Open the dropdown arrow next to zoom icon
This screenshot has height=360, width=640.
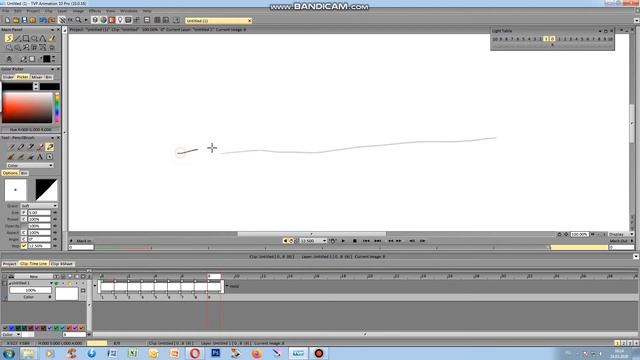click(x=86, y=20)
